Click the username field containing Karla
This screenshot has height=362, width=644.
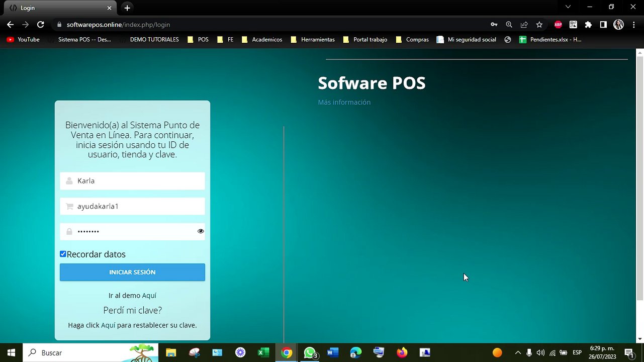132,181
